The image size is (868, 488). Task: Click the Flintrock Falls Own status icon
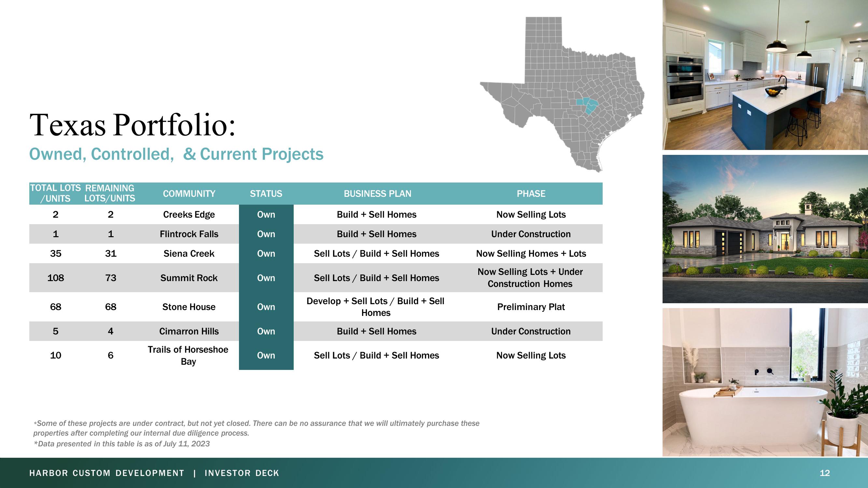point(266,234)
